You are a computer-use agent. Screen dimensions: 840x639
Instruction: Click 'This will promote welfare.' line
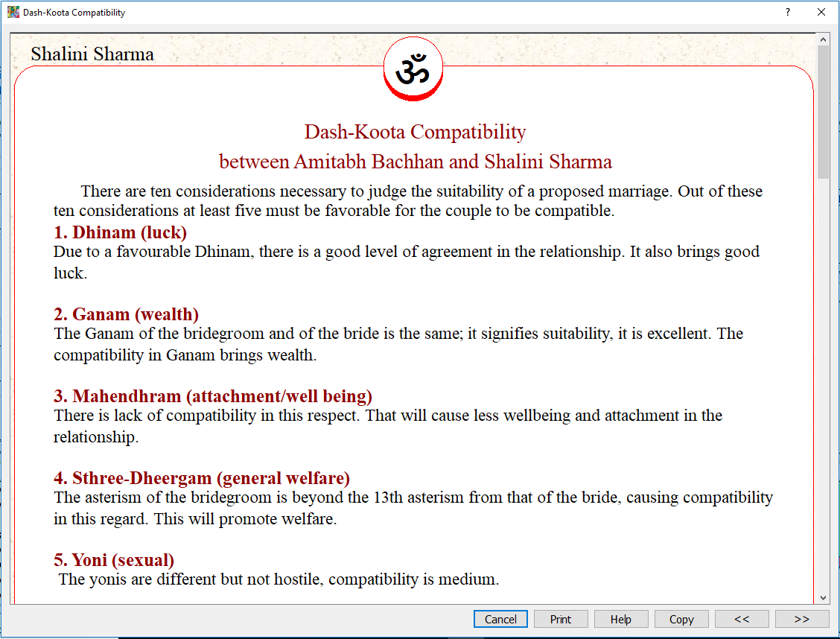pyautogui.click(x=245, y=519)
